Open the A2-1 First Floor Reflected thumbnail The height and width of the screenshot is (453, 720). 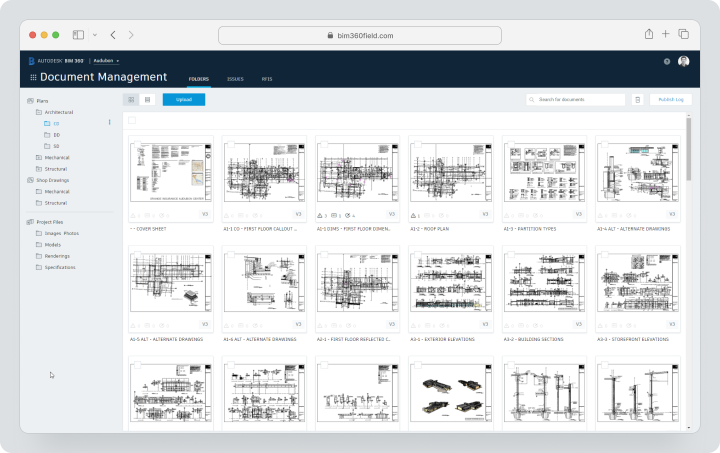tap(357, 283)
